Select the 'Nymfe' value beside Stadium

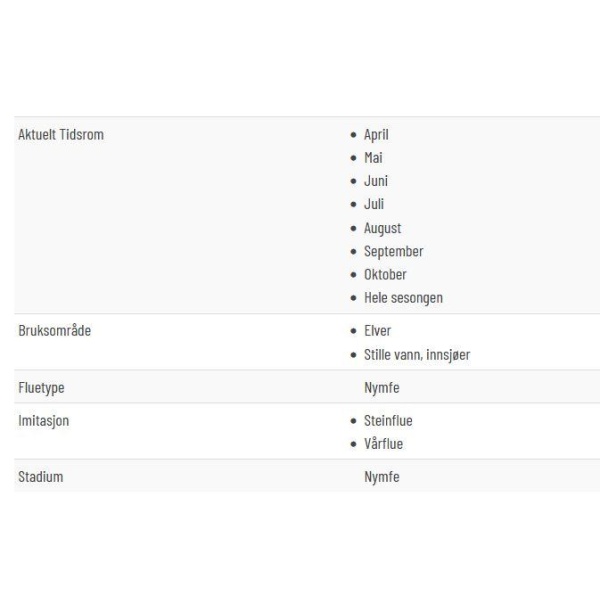[382, 477]
